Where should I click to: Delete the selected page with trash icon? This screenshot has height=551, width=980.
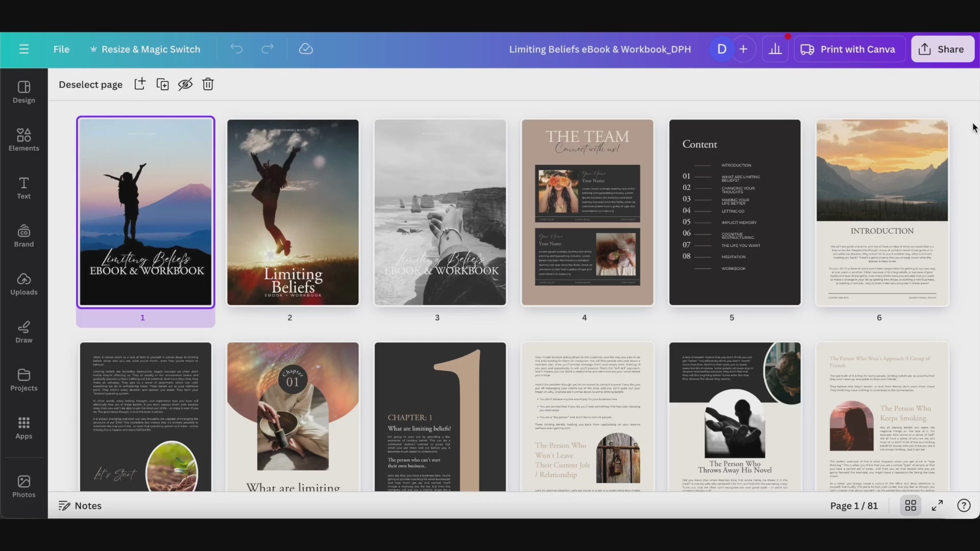[x=208, y=84]
